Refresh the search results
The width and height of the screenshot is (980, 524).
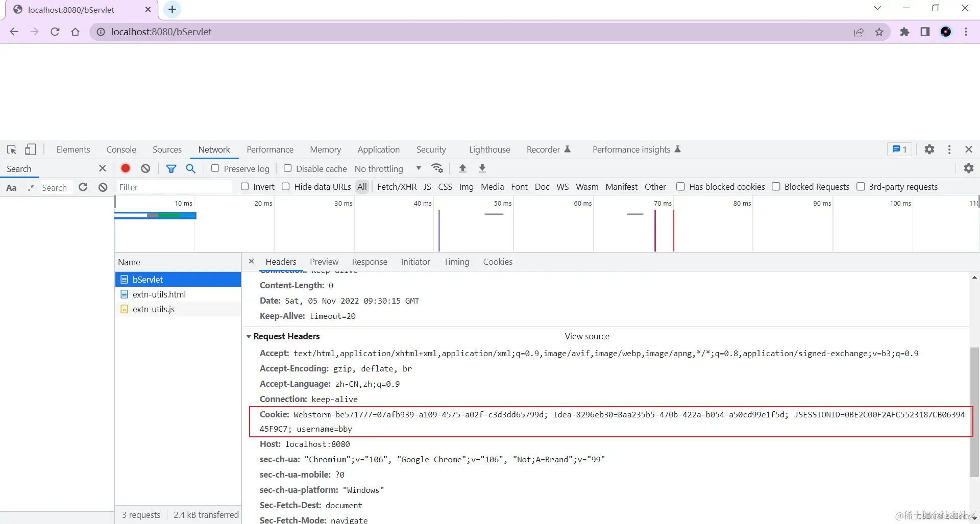(83, 187)
